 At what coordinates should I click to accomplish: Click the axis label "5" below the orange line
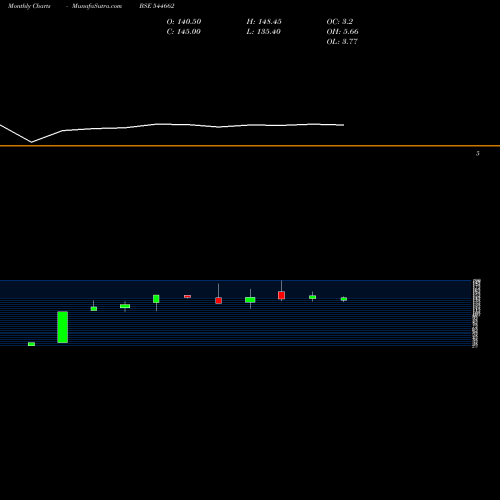click(x=478, y=153)
